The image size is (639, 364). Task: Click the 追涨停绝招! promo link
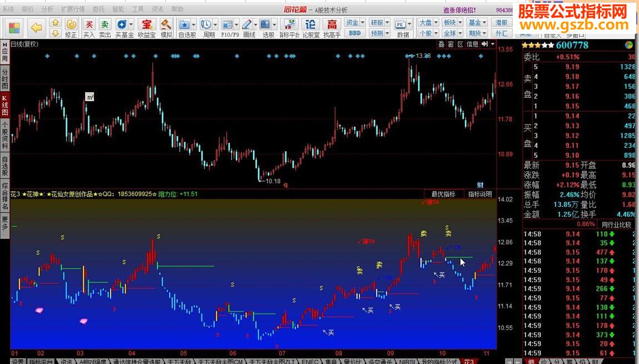[459, 10]
